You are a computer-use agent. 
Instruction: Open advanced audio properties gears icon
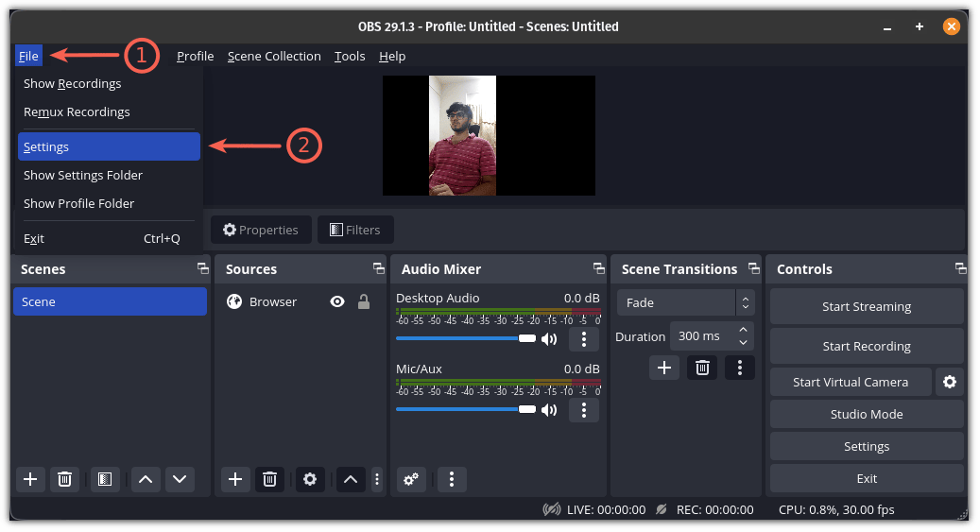411,479
